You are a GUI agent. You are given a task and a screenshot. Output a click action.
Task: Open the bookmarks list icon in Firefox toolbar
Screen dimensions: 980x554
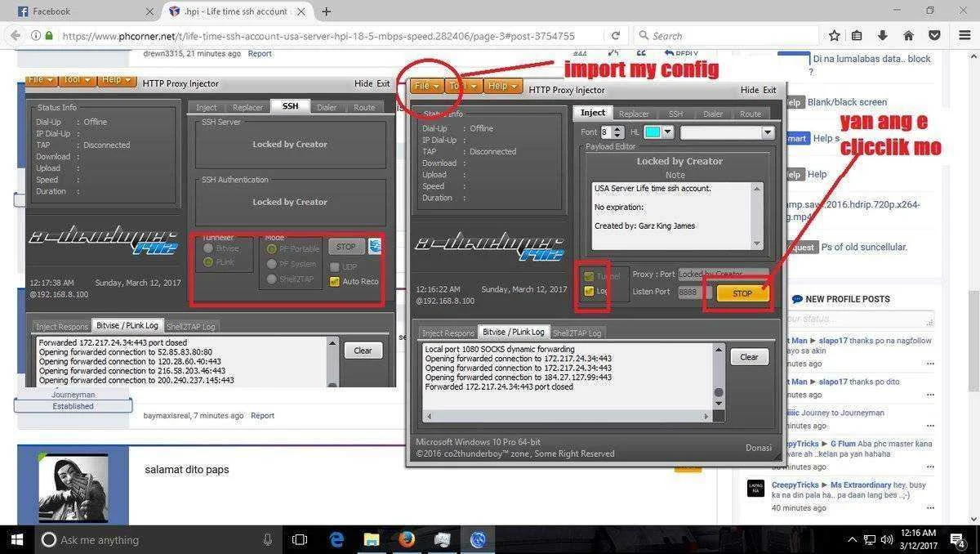click(x=857, y=35)
